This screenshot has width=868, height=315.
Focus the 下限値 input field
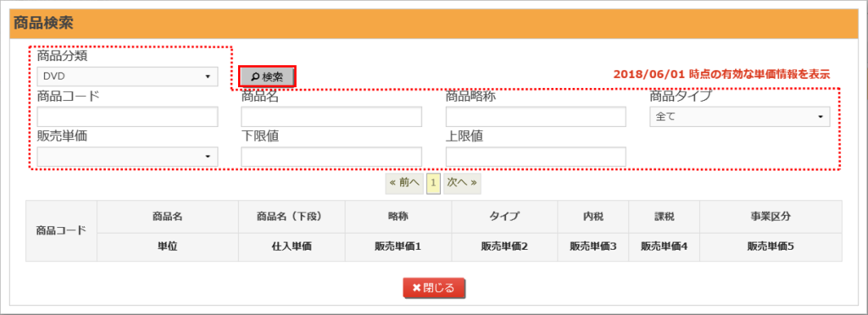click(331, 157)
